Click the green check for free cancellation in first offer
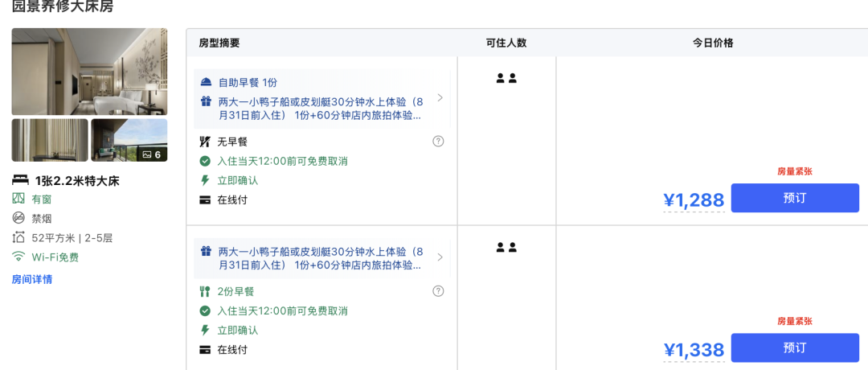Screen dimensions: 868x370 [x=205, y=161]
